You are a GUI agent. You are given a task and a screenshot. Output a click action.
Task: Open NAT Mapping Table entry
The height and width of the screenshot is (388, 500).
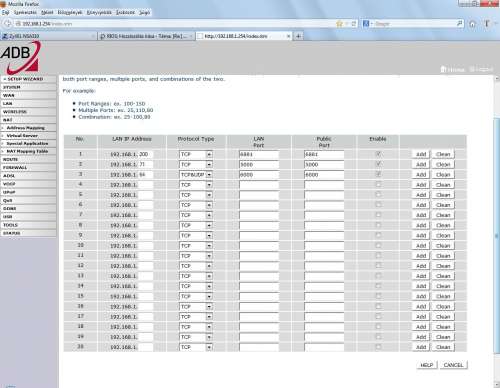pyautogui.click(x=28, y=151)
